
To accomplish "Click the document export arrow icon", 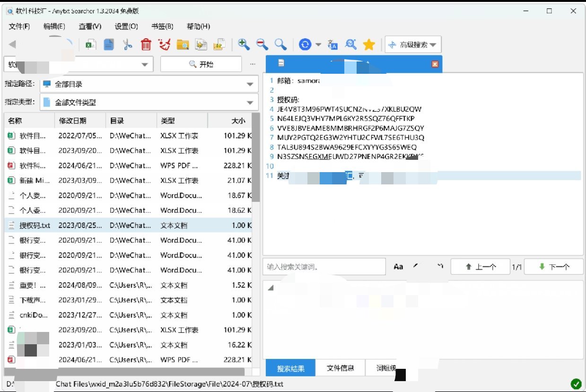I will click(x=201, y=44).
